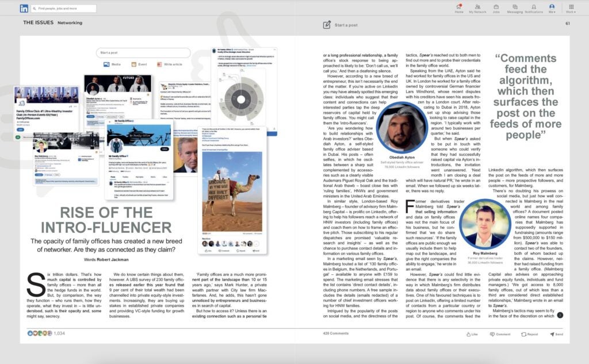Open the camel Unicorns sign photo
Screen dimensions: 589x364
click(x=232, y=191)
